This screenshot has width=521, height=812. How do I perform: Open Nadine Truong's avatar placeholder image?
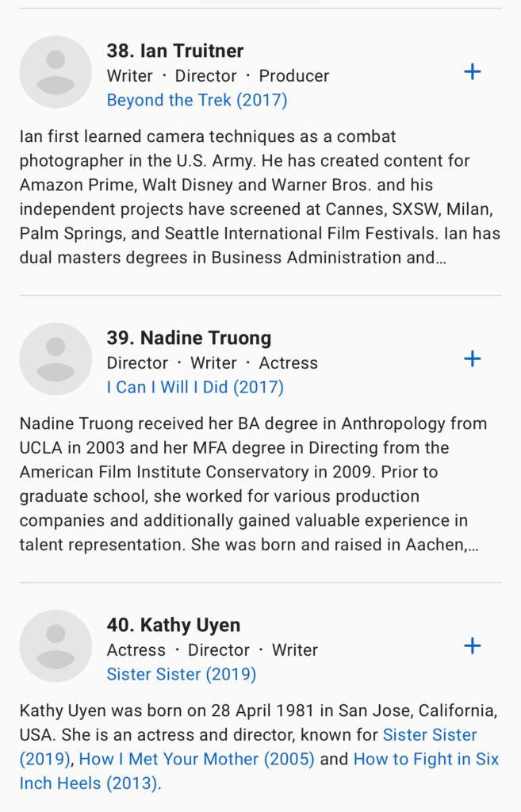[x=56, y=359]
